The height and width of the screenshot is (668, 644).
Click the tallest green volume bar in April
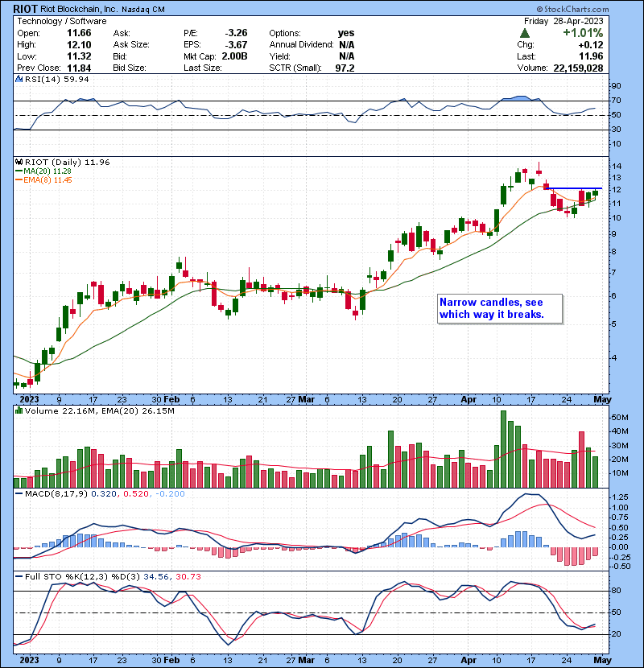pos(503,449)
